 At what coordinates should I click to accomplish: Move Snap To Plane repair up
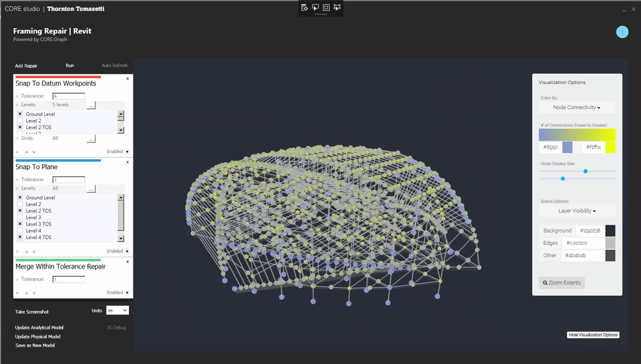pos(26,252)
